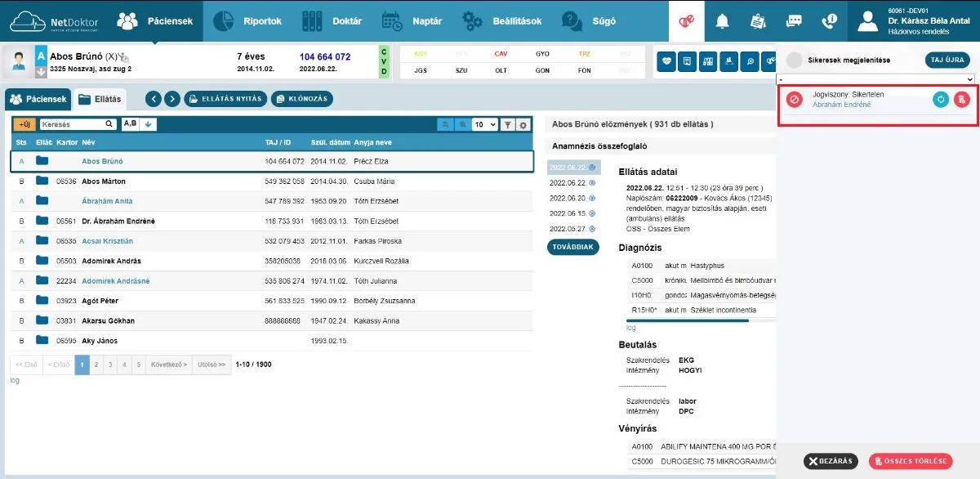Click the sort down-arrow next to A,B
The image size is (980, 479).
point(149,124)
